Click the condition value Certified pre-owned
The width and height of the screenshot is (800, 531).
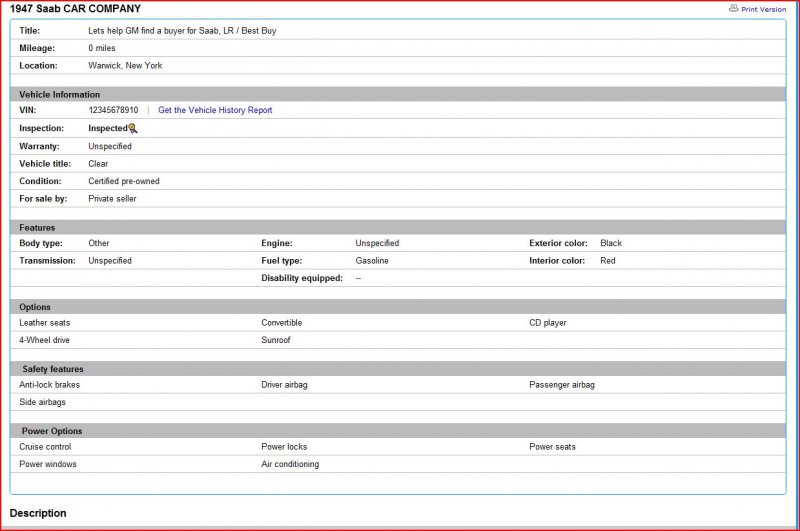coord(123,181)
